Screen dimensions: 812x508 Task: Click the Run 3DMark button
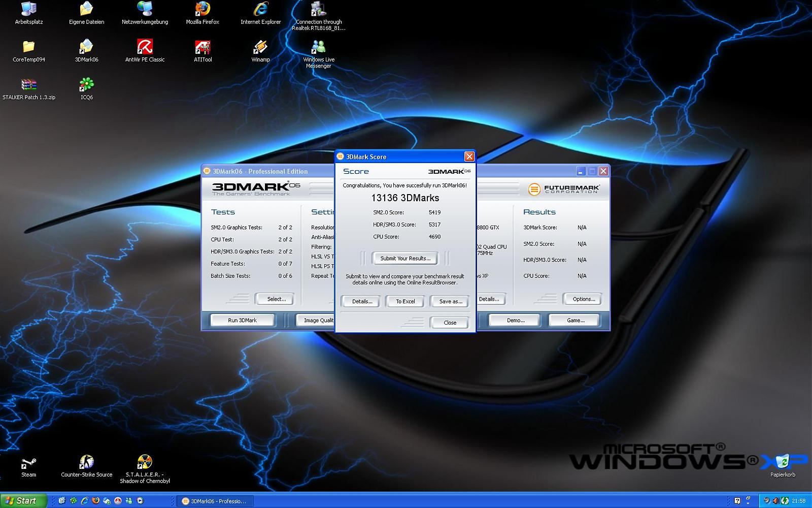click(x=242, y=320)
